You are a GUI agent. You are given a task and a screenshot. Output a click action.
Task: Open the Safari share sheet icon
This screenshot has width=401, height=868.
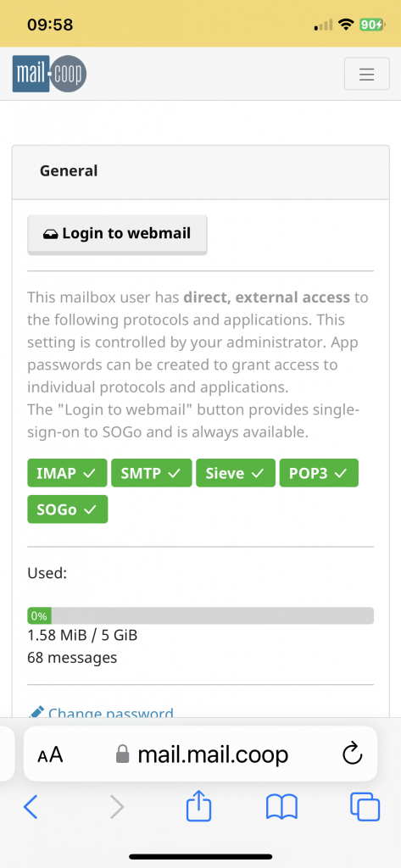coord(199,806)
